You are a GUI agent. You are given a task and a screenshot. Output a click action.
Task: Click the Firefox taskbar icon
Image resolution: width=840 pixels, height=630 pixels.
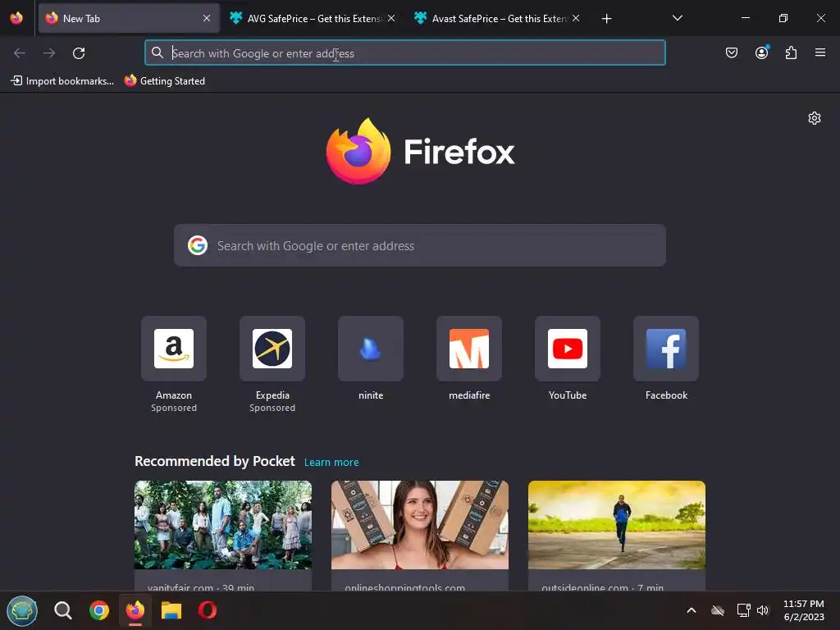coord(135,610)
